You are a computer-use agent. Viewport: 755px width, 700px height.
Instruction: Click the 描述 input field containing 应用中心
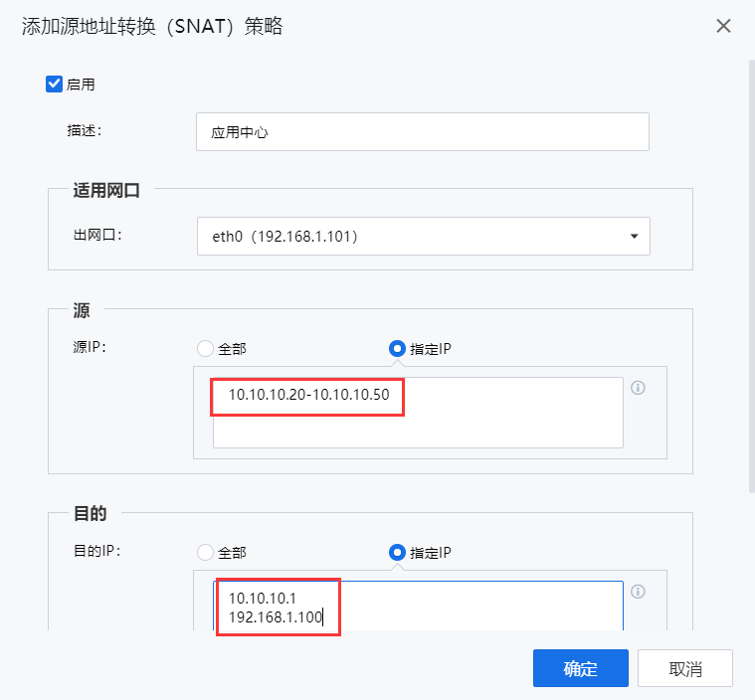(422, 131)
